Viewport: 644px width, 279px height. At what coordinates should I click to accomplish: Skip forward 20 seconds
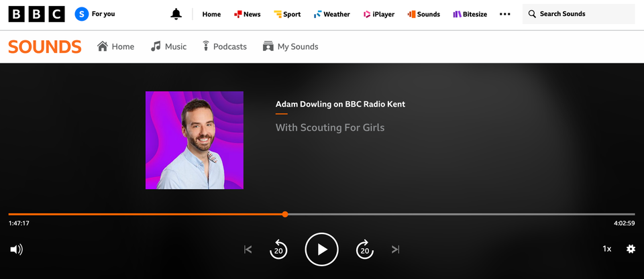coord(365,249)
